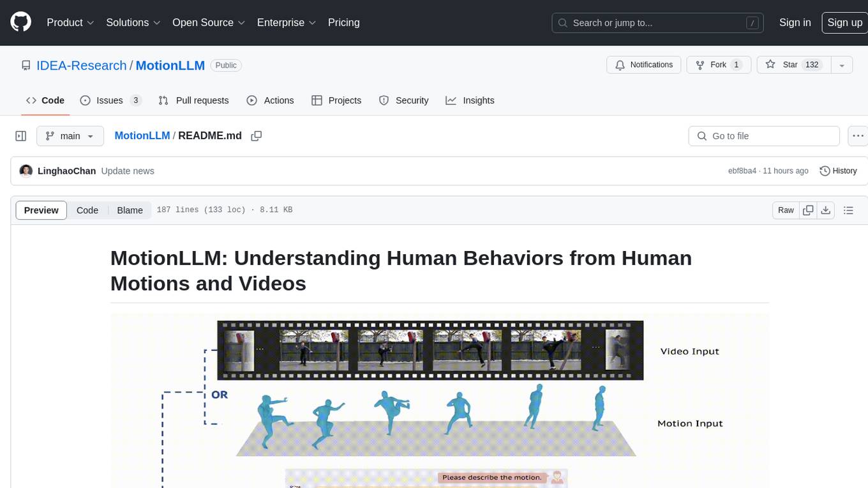This screenshot has width=868, height=488.
Task: Open the star lists dropdown arrow
Action: click(842, 65)
